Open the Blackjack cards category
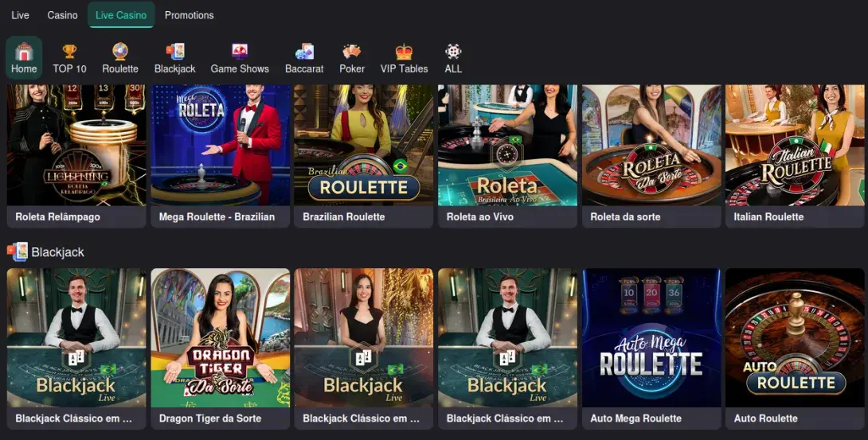 coord(175,58)
